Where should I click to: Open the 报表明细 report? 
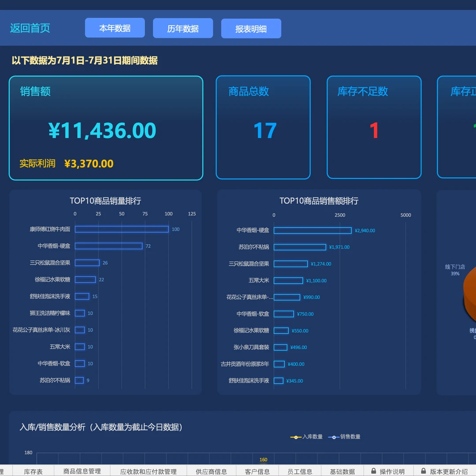pyautogui.click(x=251, y=29)
